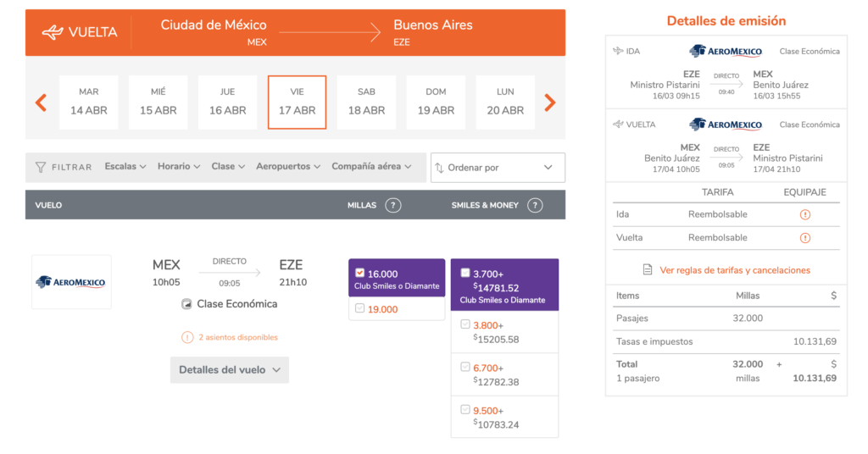Viewport: 868px width, 454px height.
Task: Open the Smiles & Money help icon
Action: 535,205
